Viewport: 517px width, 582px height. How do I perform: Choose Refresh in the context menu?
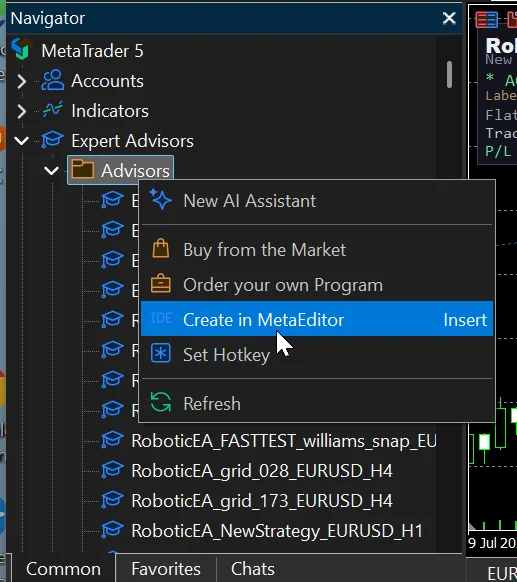tap(317, 403)
